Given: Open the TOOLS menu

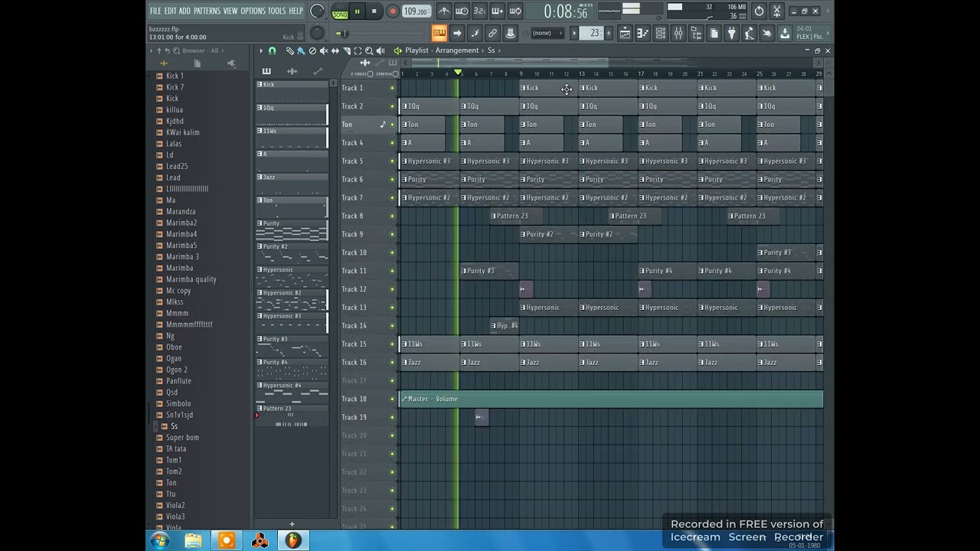Looking at the screenshot, I should (x=276, y=11).
